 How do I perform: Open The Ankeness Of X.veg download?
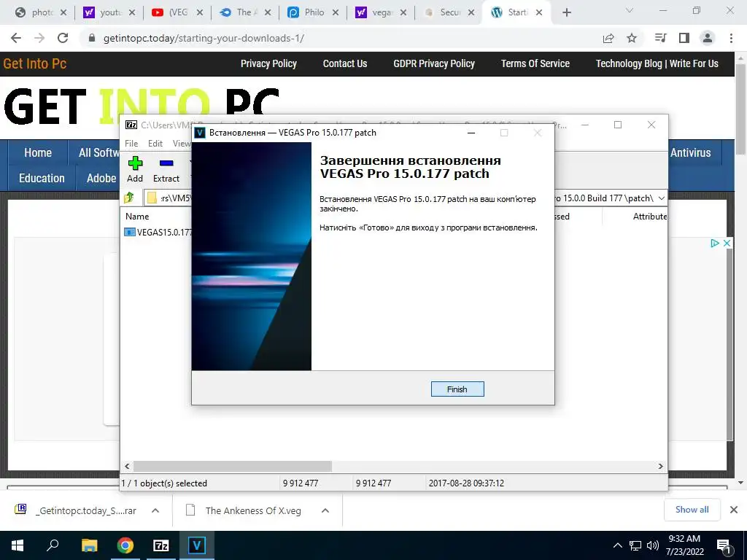click(x=244, y=510)
